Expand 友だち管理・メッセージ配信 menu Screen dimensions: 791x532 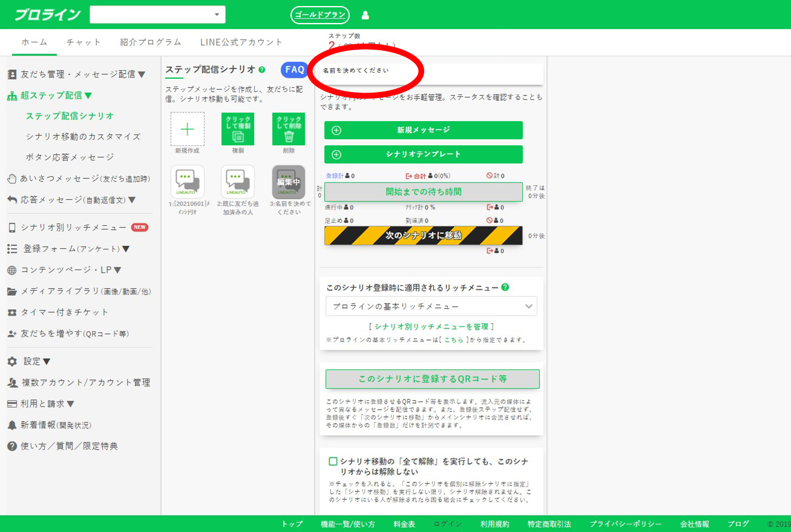pyautogui.click(x=76, y=74)
